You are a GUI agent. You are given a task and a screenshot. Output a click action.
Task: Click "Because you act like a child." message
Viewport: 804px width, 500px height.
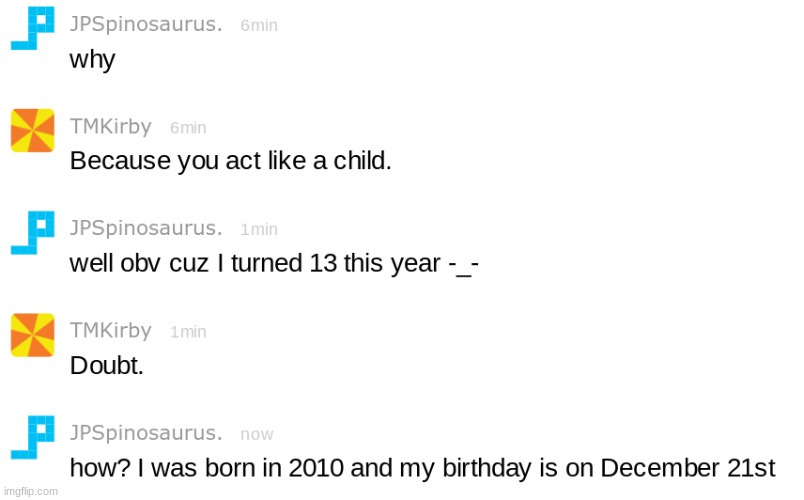tap(230, 162)
